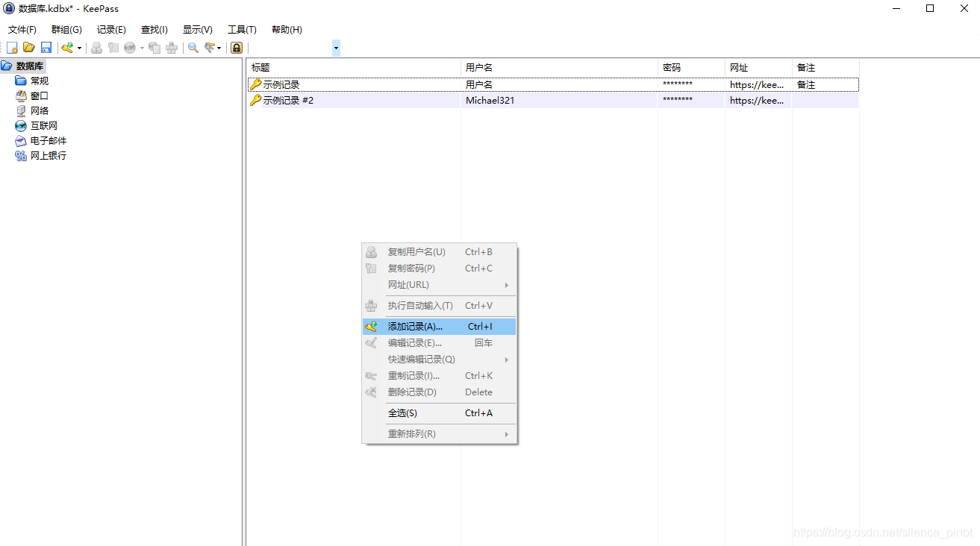This screenshot has height=546, width=980.
Task: Open the 查找(I) menu
Action: coord(155,30)
